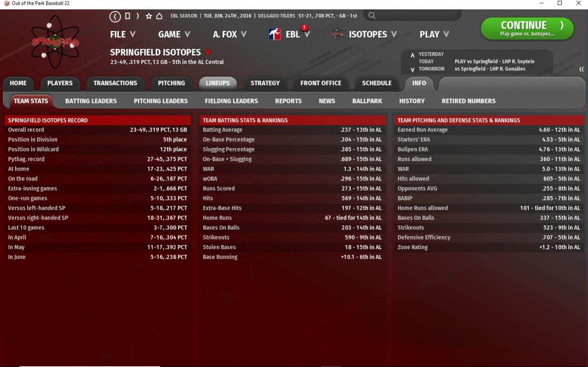Open the PLAY menu

434,34
